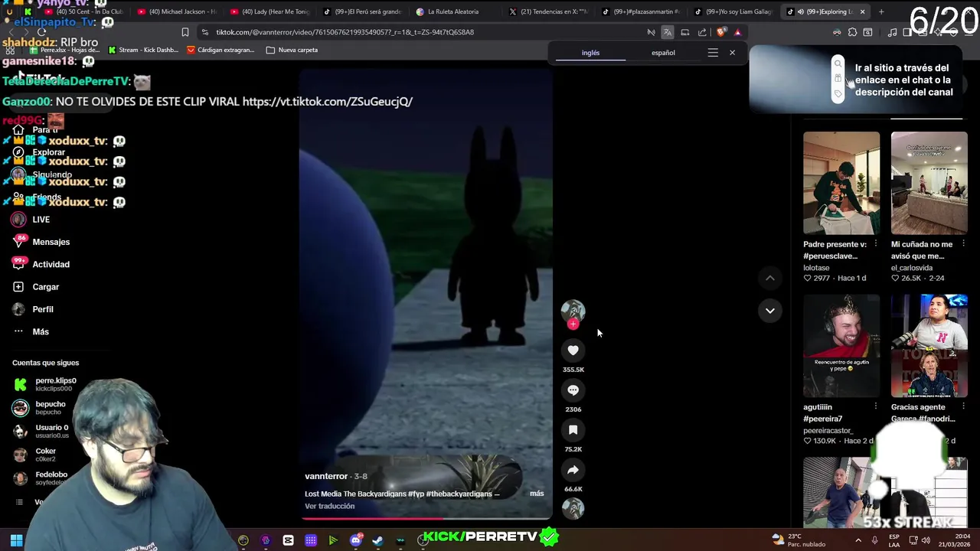Like the vannterror video with heart icon
This screenshot has height=551, width=980.
(x=573, y=350)
